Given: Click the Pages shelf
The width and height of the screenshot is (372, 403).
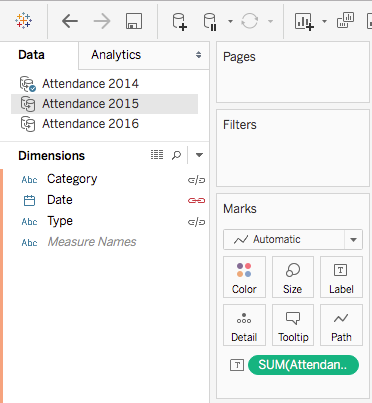Looking at the screenshot, I should (x=293, y=72).
